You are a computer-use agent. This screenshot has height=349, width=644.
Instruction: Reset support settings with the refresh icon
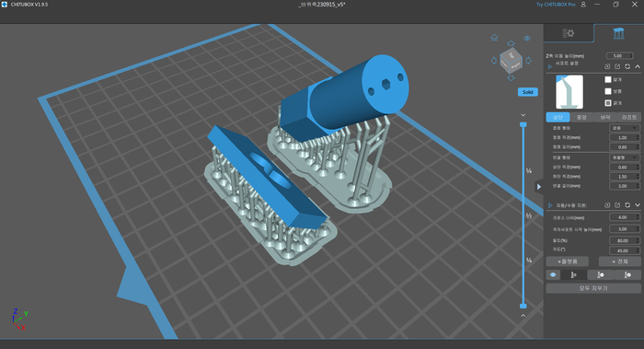pos(627,66)
